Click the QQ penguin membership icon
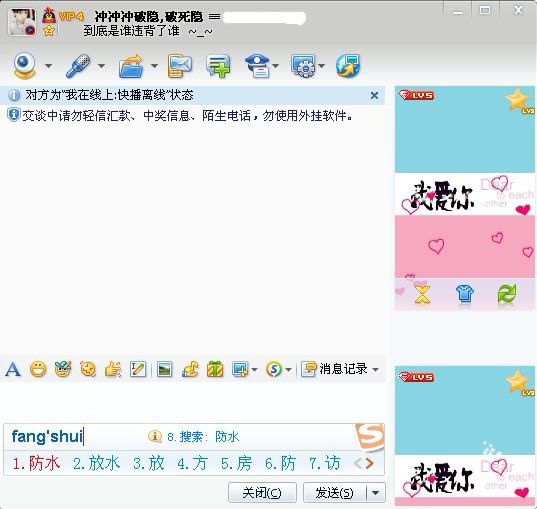 [49, 15]
